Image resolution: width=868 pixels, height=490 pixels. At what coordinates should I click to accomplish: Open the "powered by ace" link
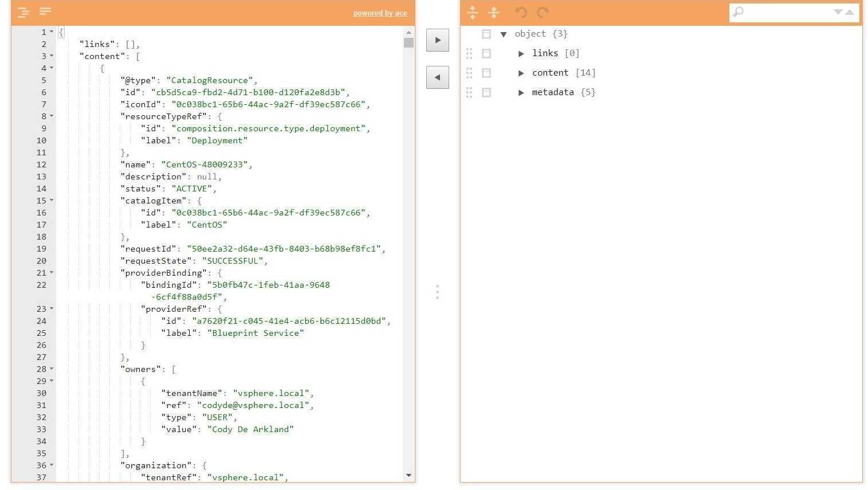coord(380,13)
